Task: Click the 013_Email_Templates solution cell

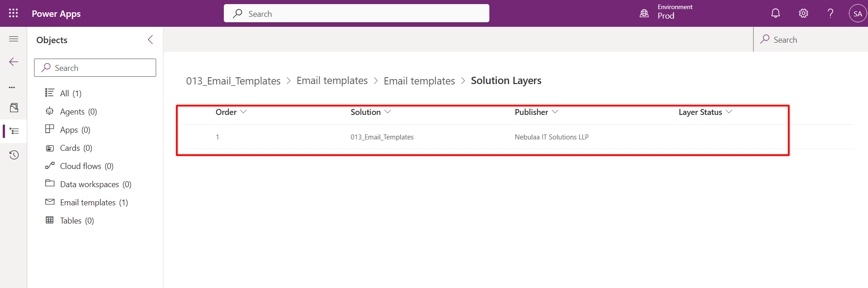Action: point(382,137)
